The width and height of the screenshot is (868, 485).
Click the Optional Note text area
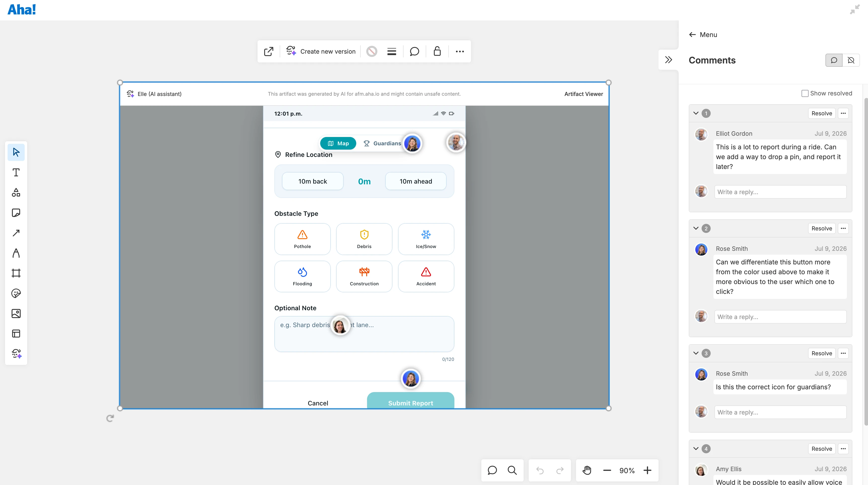pyautogui.click(x=364, y=334)
